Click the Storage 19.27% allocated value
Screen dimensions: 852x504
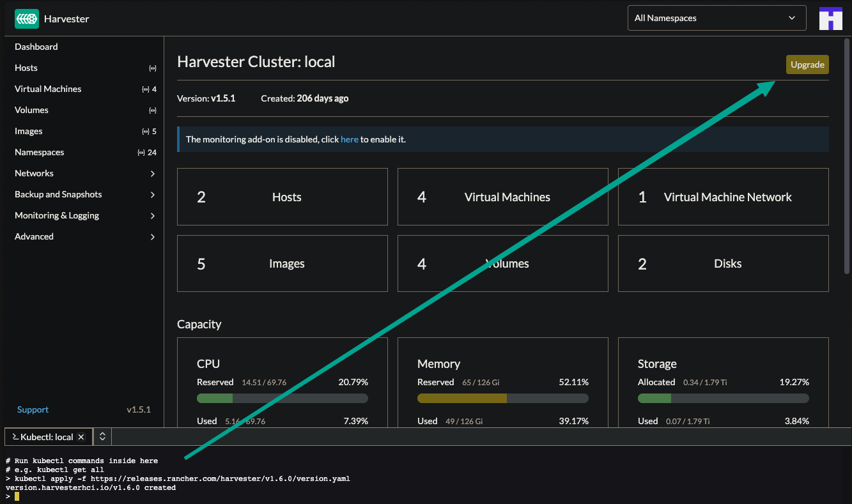point(794,382)
